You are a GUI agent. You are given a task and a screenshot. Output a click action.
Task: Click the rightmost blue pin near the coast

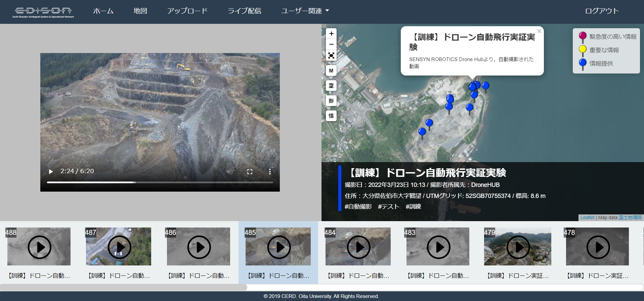coord(485,86)
